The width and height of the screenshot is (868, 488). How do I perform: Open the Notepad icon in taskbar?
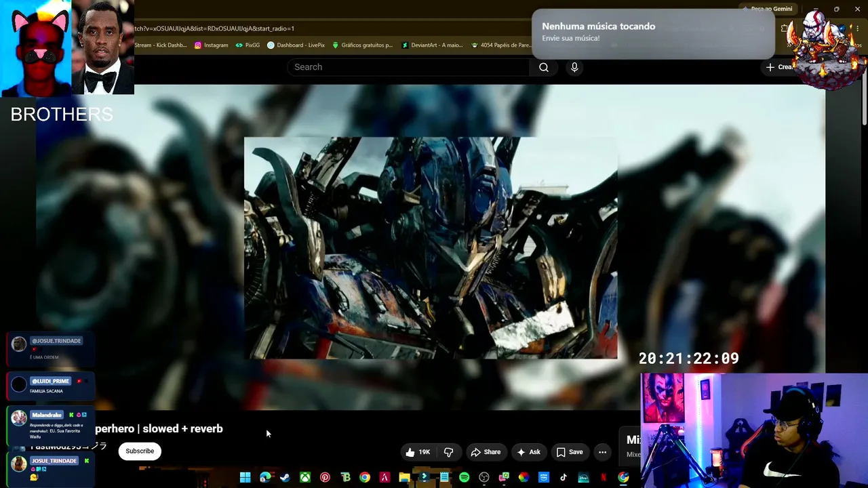[x=444, y=477]
